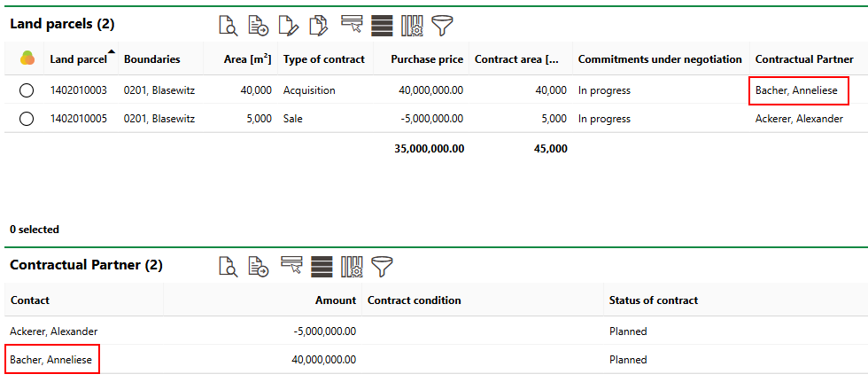Select the radio button for parcel 1402010005

[26, 119]
